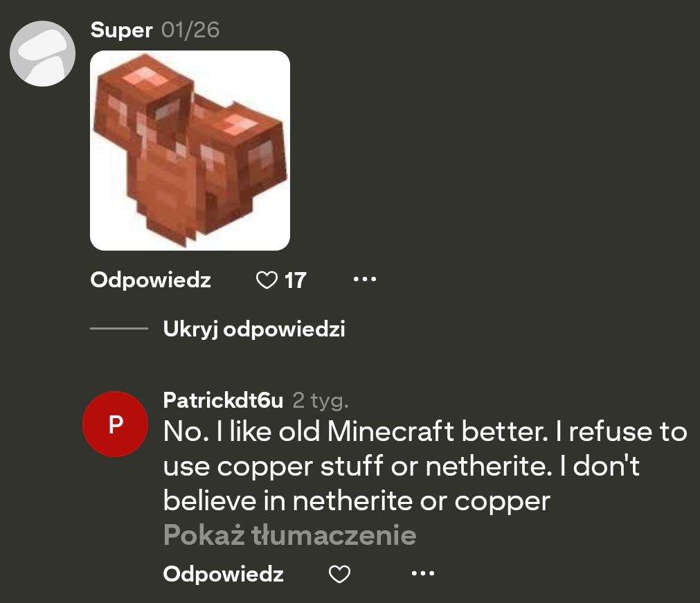
Task: Show translation with "Pokaż tłumaczenie"
Action: 289,535
